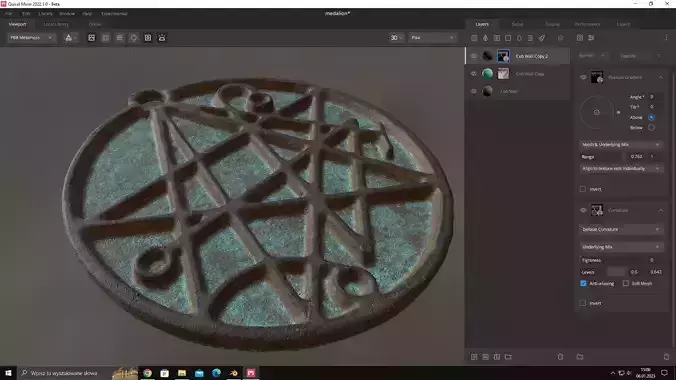Click the camera icon in viewport toolbar
Screen dimensions: 676x380
(162, 38)
